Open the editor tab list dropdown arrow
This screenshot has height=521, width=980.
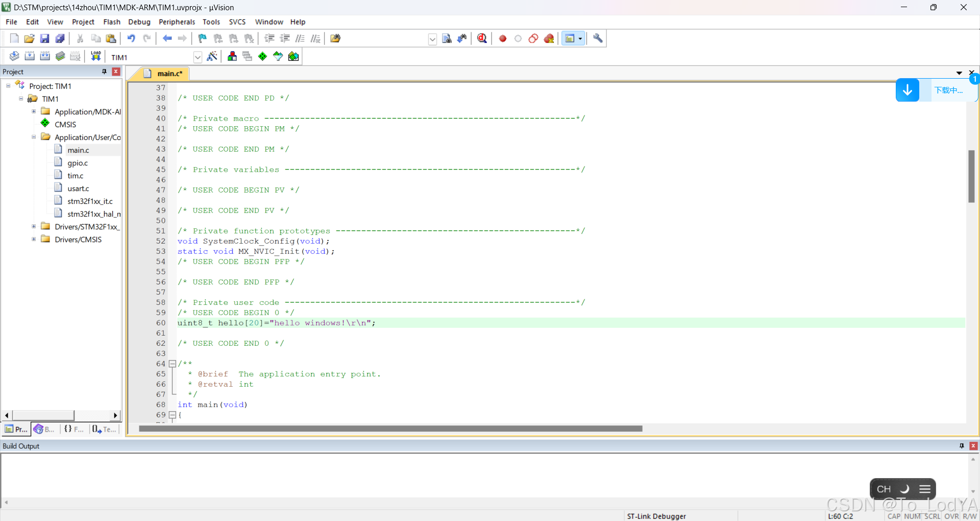[x=959, y=73]
